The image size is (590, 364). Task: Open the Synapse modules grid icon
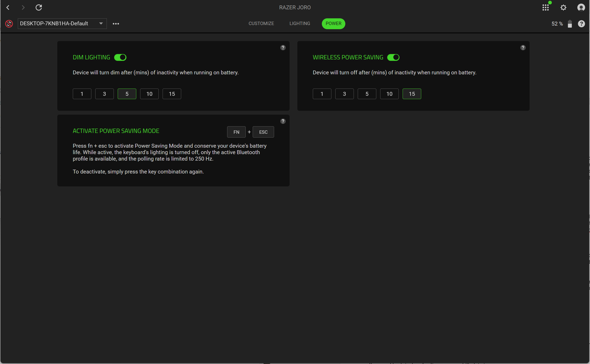pyautogui.click(x=546, y=7)
